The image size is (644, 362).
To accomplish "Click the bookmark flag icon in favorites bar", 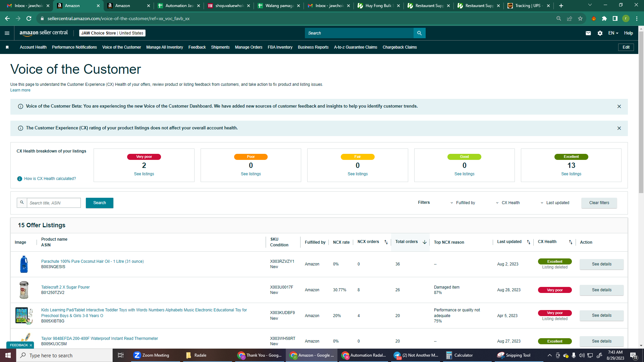I will (7, 47).
